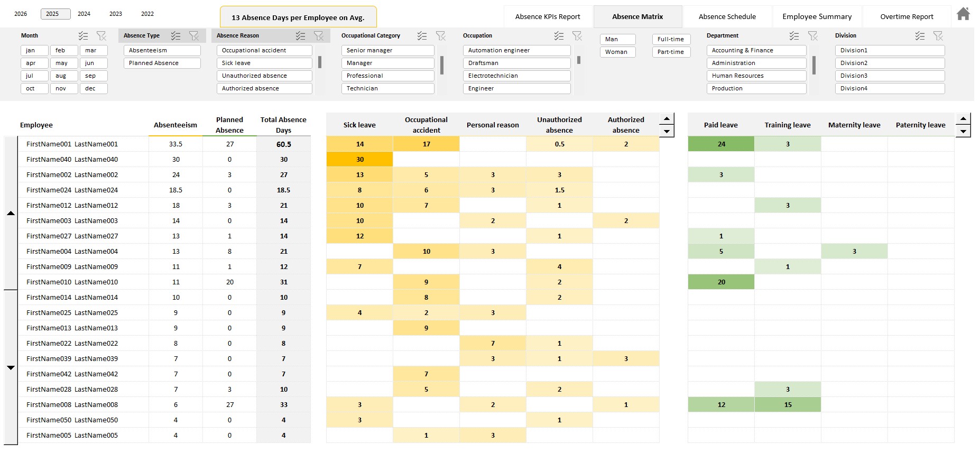Select year 2024
The width and height of the screenshot is (980, 453).
click(x=84, y=14)
